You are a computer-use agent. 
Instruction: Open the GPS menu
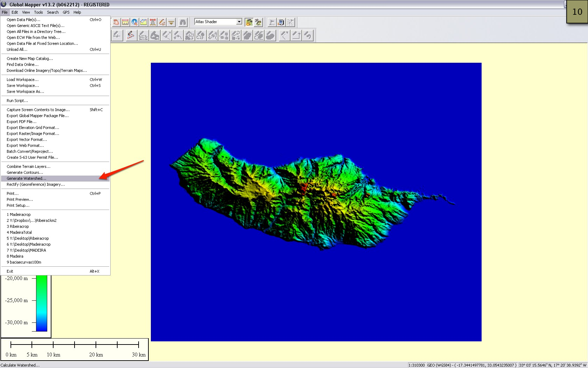pos(66,12)
